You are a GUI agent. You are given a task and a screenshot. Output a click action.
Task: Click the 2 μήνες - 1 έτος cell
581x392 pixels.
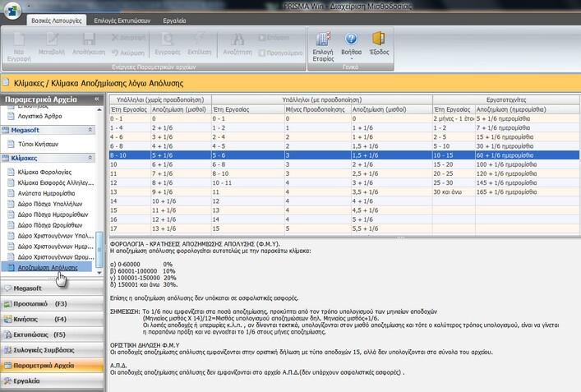coord(454,118)
